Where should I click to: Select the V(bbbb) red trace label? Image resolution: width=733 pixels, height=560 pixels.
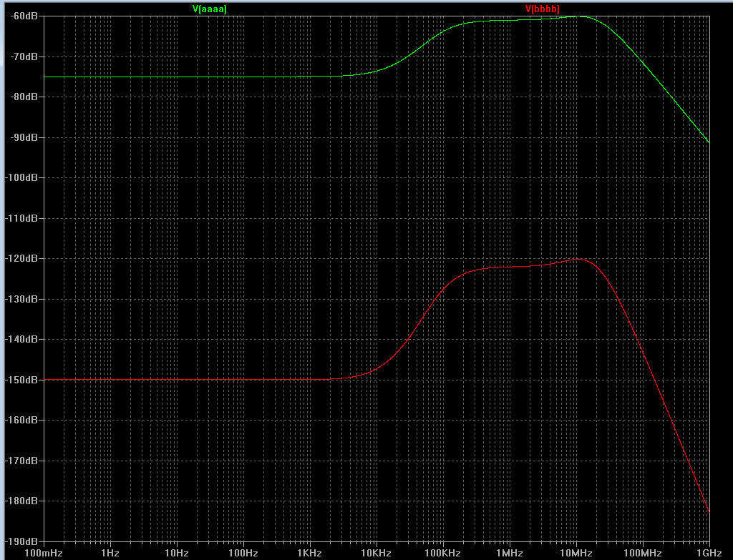coord(543,9)
